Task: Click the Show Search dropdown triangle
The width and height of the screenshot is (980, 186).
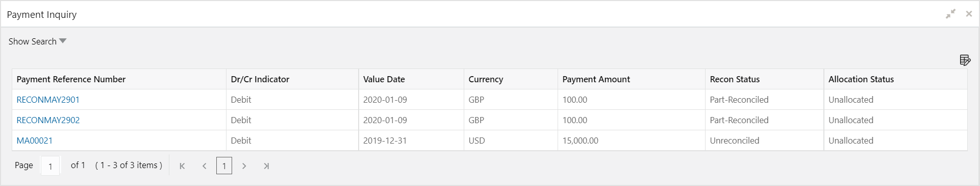Action: [63, 41]
